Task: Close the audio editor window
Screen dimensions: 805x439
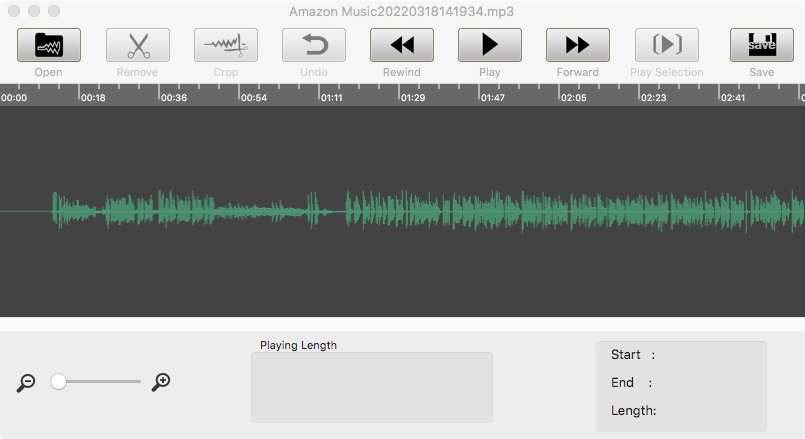Action: pos(14,11)
